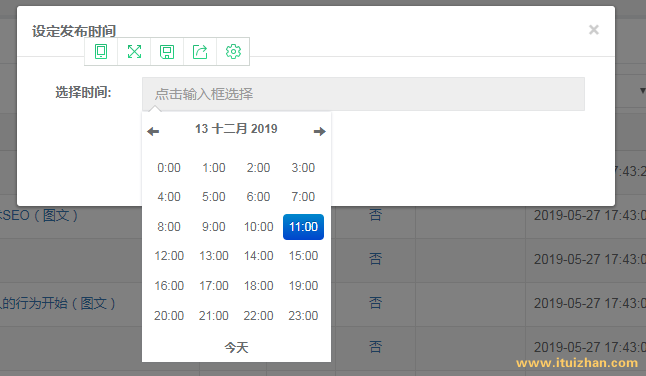Select 18:00 in time picker
Viewport: 646px width, 376px height.
pyautogui.click(x=258, y=285)
